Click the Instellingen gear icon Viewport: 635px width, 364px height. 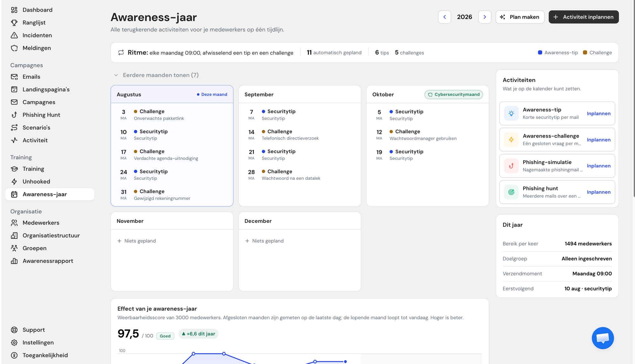(x=14, y=342)
